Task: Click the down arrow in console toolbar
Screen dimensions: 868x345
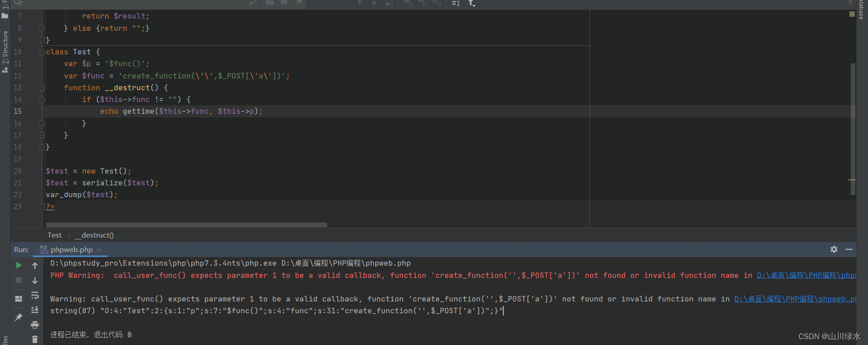Action: [x=35, y=281]
